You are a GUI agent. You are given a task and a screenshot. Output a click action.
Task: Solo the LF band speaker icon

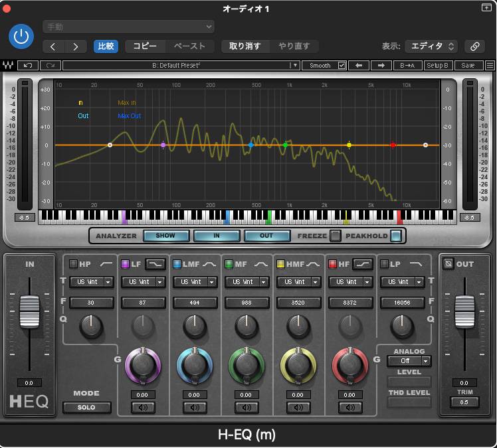143,407
